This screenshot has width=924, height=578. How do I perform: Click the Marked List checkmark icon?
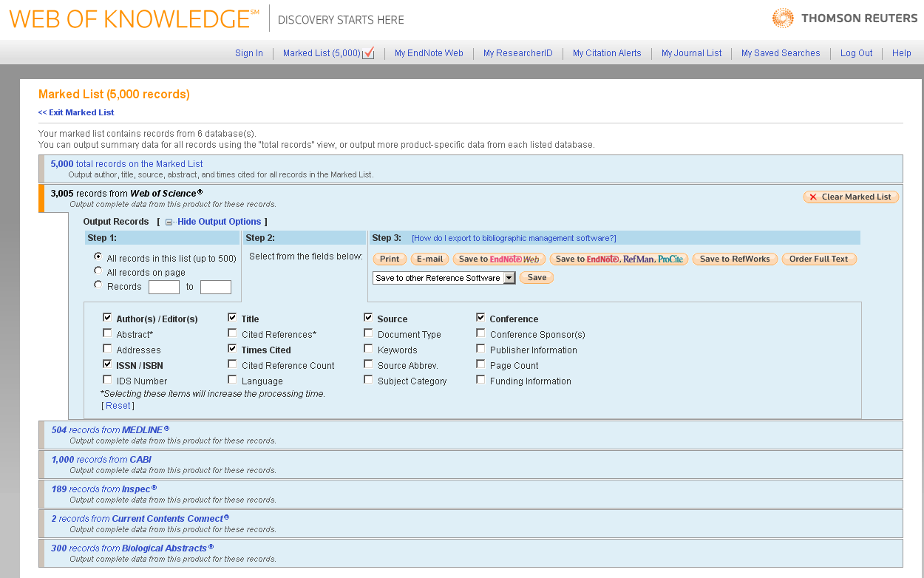[x=369, y=53]
